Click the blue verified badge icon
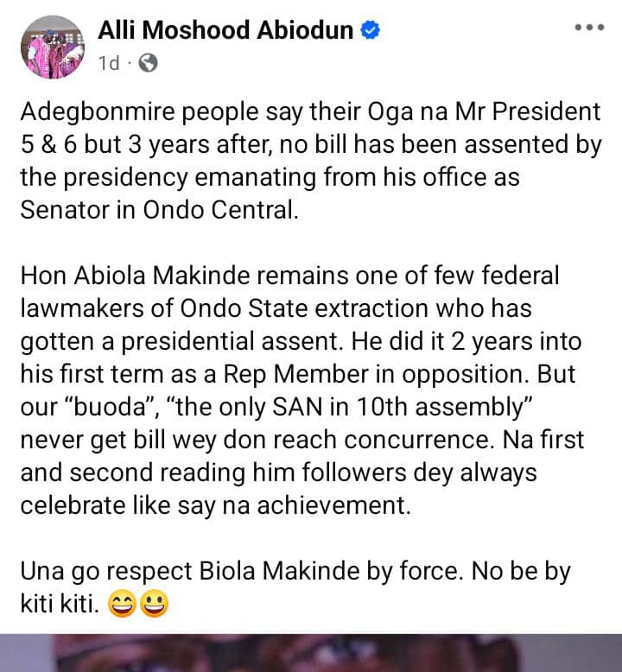This screenshot has width=622, height=672. 371,31
